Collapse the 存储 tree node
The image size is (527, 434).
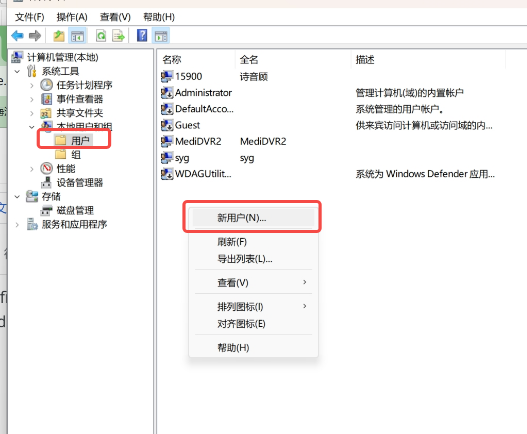point(17,197)
